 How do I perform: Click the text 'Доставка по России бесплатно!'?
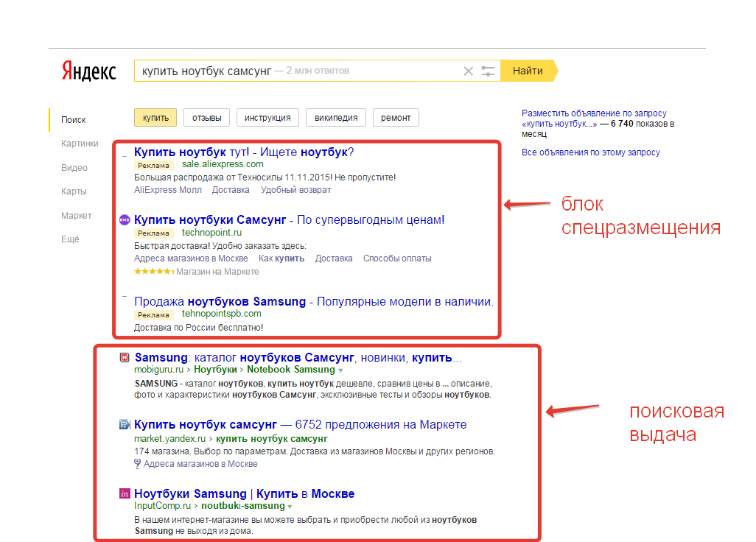(199, 328)
